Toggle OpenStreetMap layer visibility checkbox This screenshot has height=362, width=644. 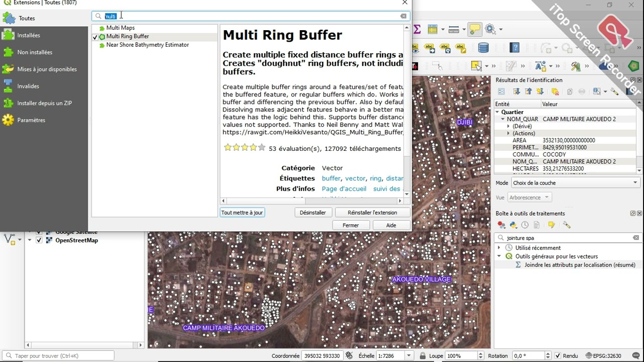[39, 240]
